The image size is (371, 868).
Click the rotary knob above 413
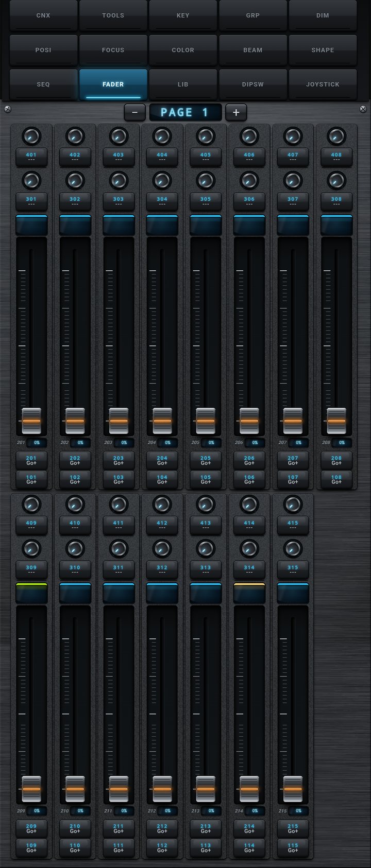click(206, 505)
